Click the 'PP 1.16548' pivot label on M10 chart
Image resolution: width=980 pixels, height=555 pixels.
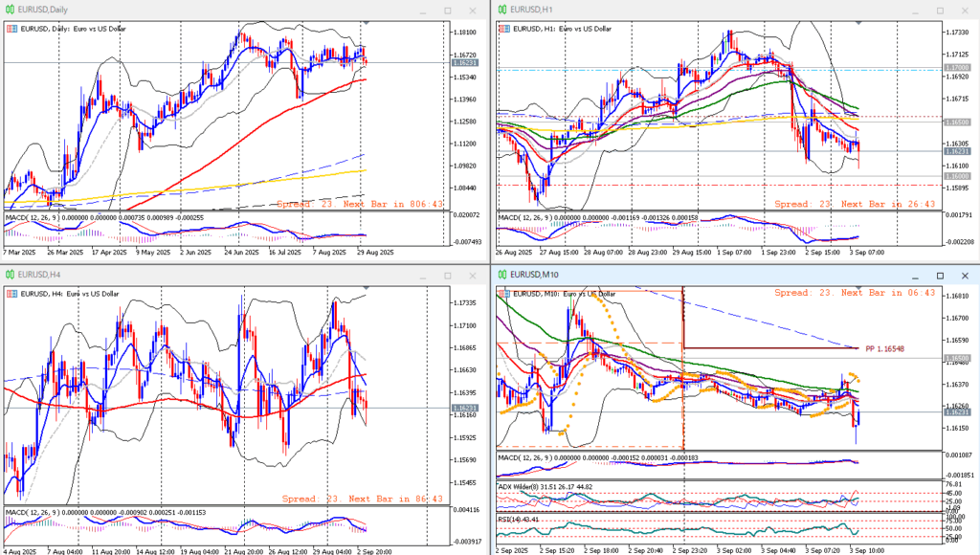tap(884, 348)
